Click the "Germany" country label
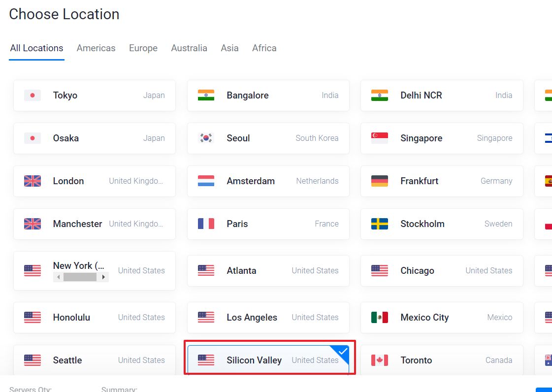Viewport: 552px width, 392px height. click(x=496, y=181)
